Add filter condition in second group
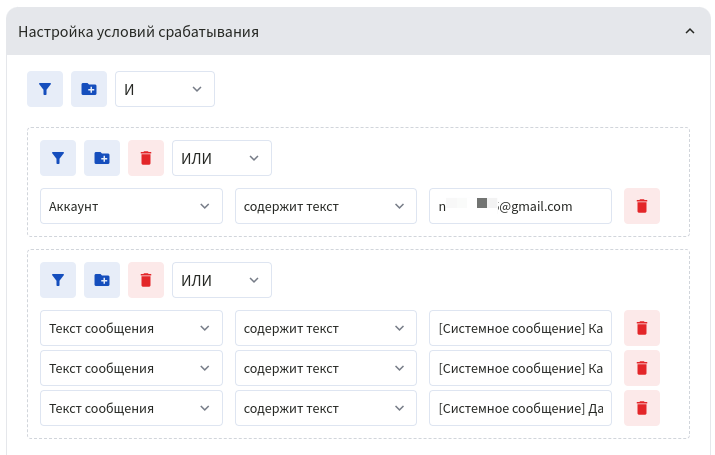The width and height of the screenshot is (715, 455). pyautogui.click(x=58, y=280)
